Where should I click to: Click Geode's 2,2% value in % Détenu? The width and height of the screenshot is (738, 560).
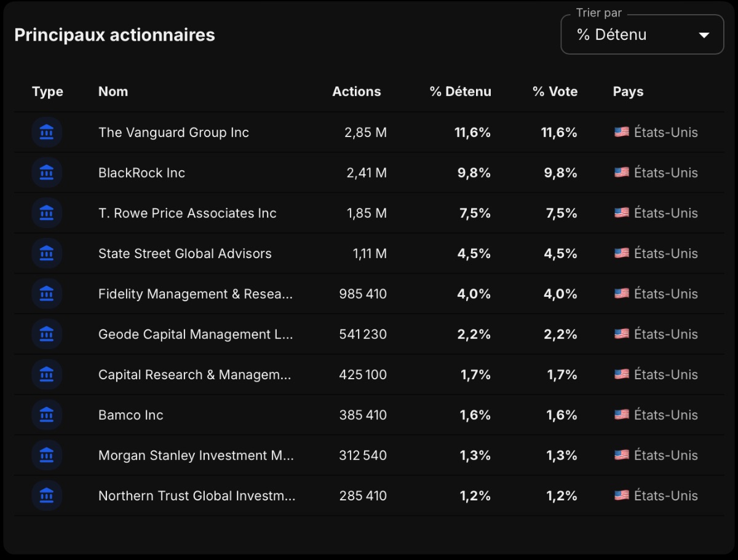pyautogui.click(x=475, y=334)
